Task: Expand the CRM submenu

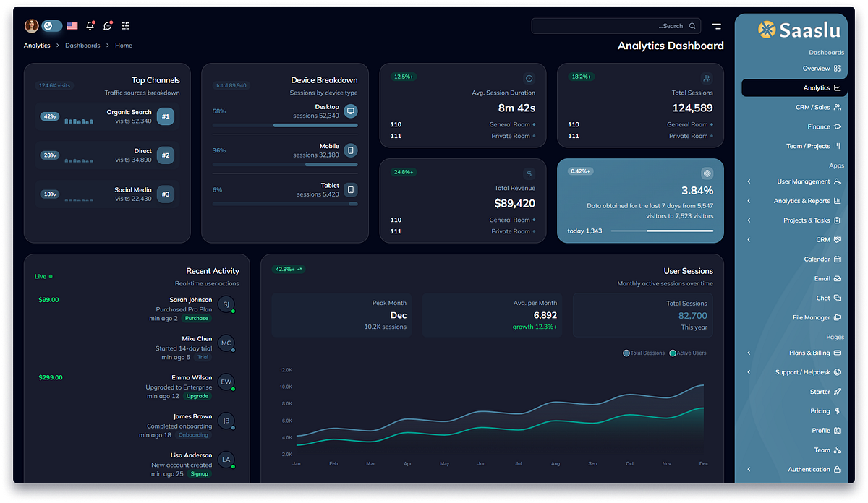Action: click(x=793, y=240)
